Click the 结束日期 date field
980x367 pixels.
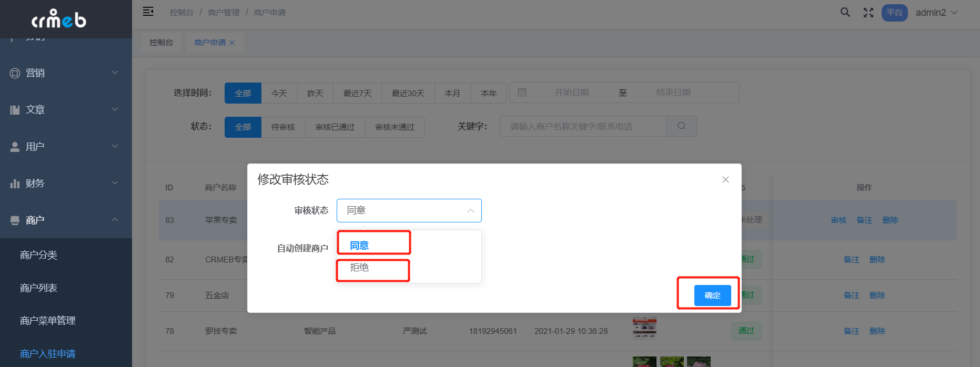[673, 93]
